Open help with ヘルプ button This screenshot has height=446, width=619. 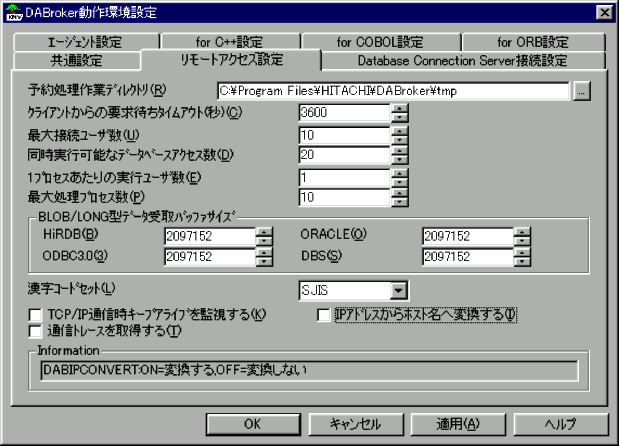point(561,424)
